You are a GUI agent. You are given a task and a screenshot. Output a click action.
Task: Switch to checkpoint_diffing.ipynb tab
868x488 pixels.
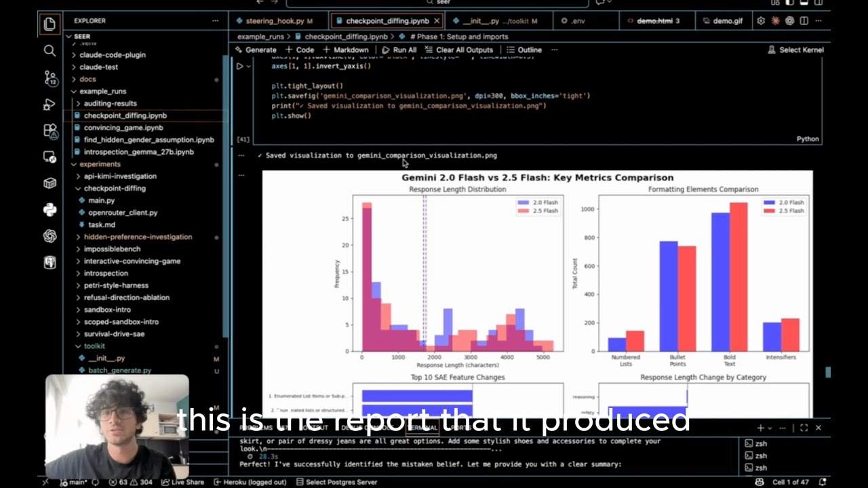386,21
